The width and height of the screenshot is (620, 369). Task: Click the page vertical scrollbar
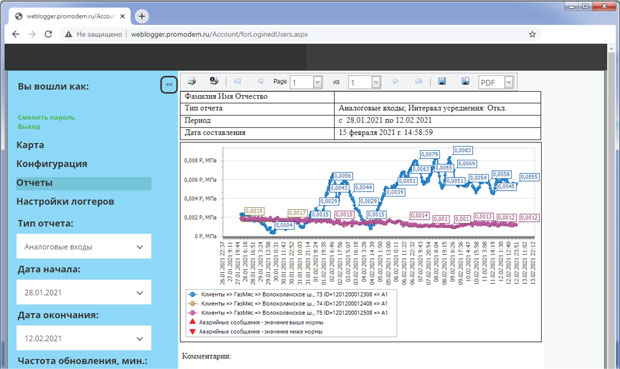(x=611, y=206)
